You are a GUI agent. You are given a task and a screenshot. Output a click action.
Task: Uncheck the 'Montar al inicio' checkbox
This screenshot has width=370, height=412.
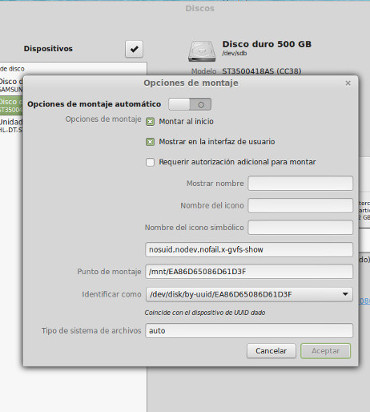click(x=150, y=122)
